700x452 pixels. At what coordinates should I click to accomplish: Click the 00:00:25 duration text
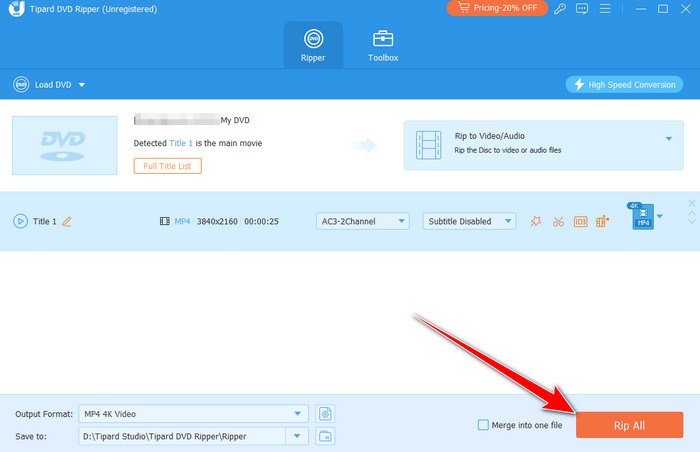tap(262, 222)
